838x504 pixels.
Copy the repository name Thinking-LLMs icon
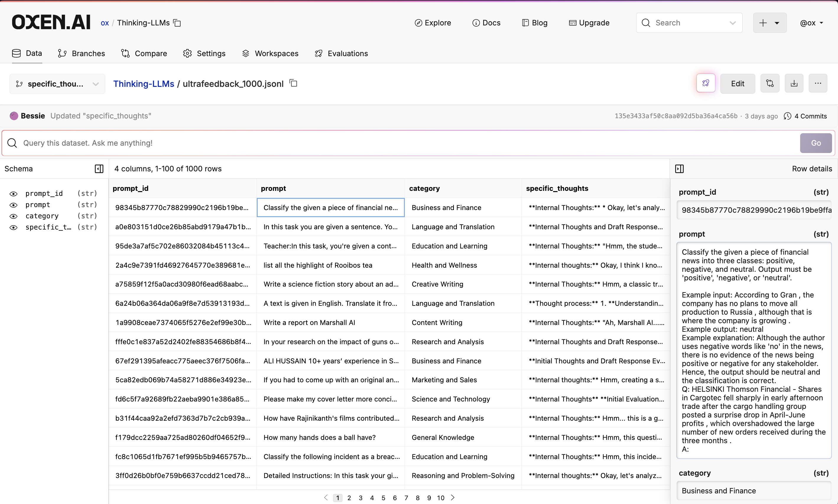pos(177,23)
